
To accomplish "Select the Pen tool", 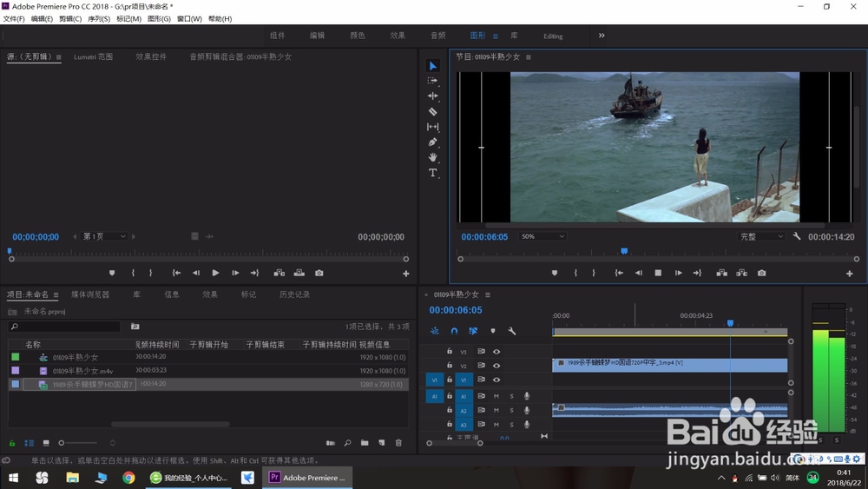I will pyautogui.click(x=433, y=142).
